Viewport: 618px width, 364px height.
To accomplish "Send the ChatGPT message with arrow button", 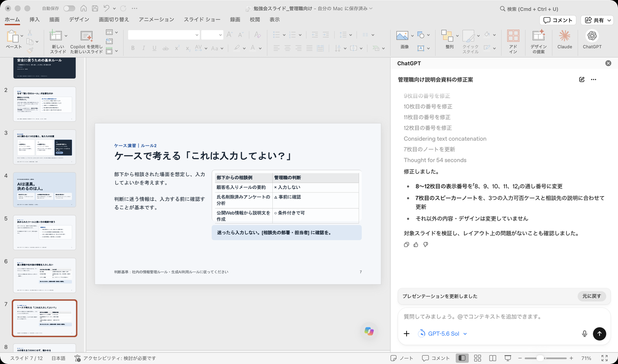I will click(599, 334).
